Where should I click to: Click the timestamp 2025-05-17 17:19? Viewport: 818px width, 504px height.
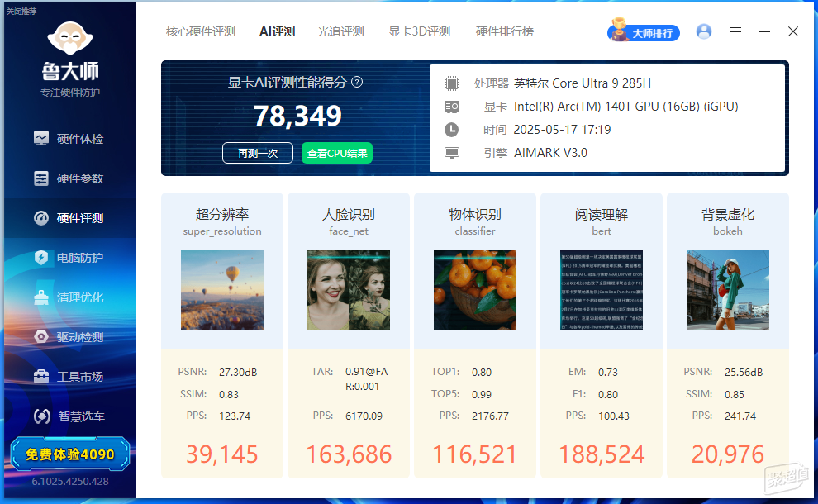563,130
